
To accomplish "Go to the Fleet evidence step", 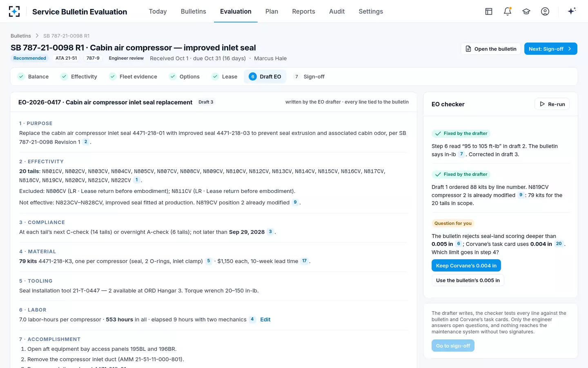I will 133,76.
